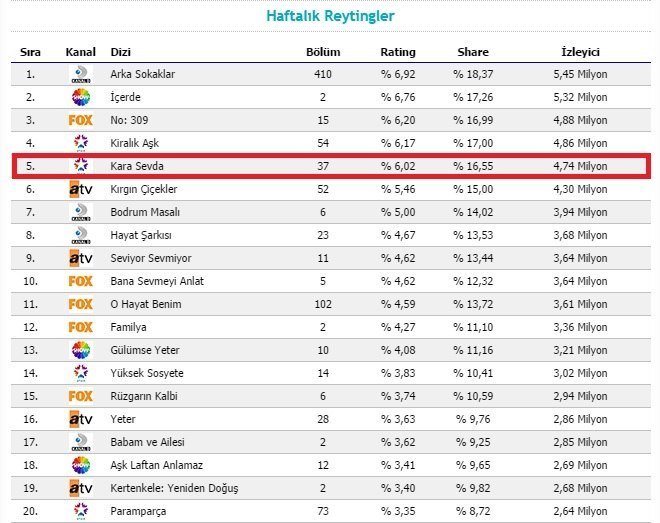660x523 pixels.
Task: Click the ATV logo beside Seviyor Sevmiyor
Action: (81, 258)
